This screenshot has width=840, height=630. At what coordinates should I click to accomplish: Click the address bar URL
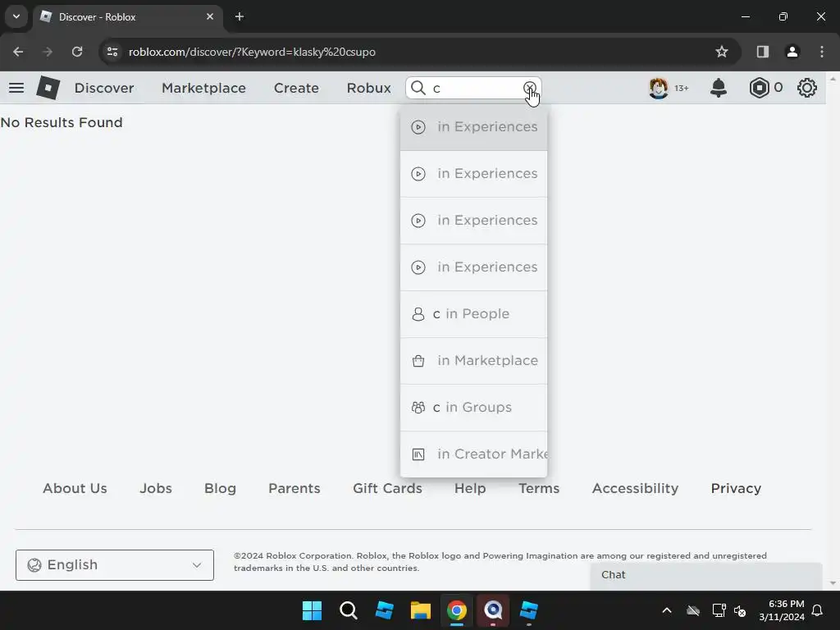pyautogui.click(x=252, y=52)
